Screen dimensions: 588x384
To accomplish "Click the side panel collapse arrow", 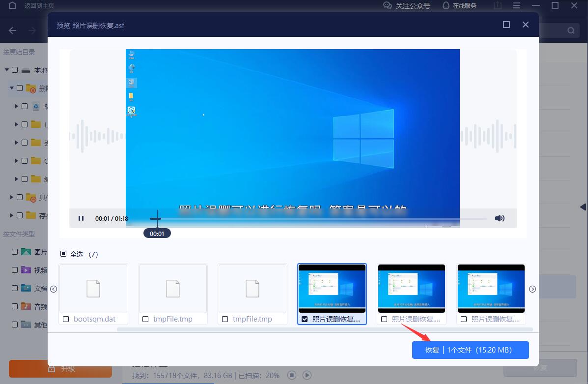I will click(x=583, y=207).
